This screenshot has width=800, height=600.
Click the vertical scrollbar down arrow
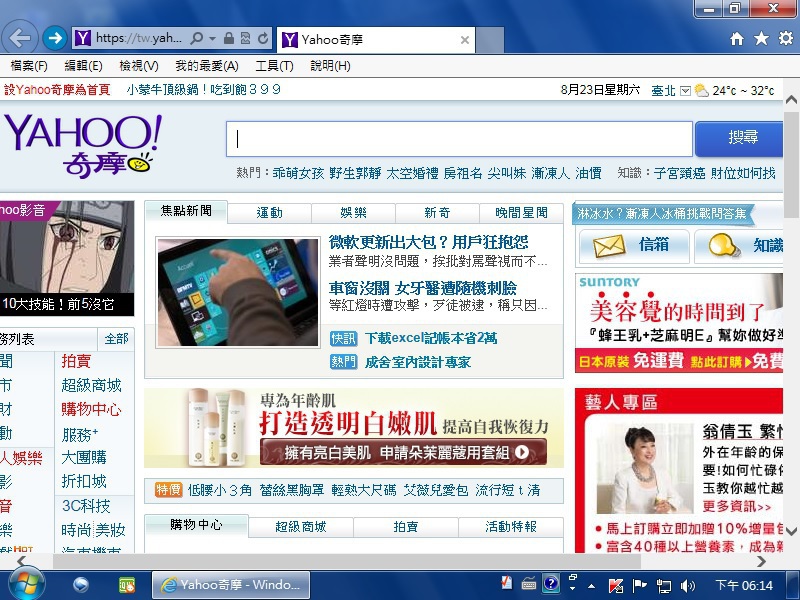(791, 531)
